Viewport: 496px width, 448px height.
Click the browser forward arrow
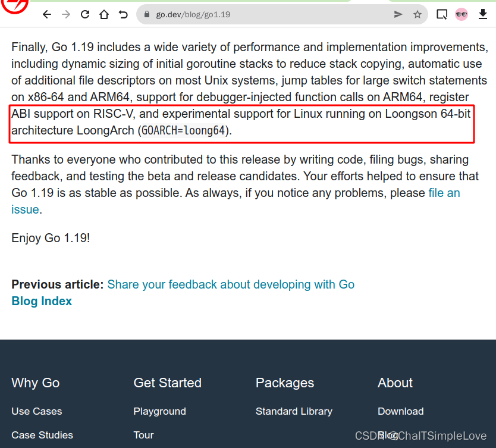click(66, 14)
